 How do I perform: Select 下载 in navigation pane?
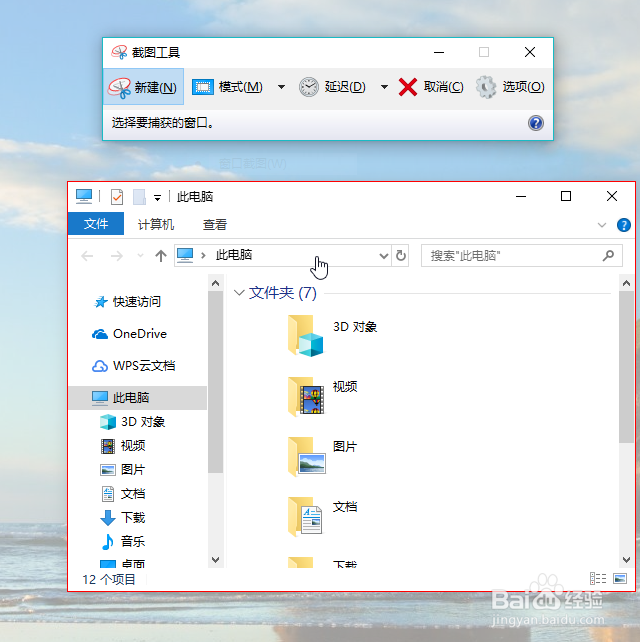(x=123, y=518)
